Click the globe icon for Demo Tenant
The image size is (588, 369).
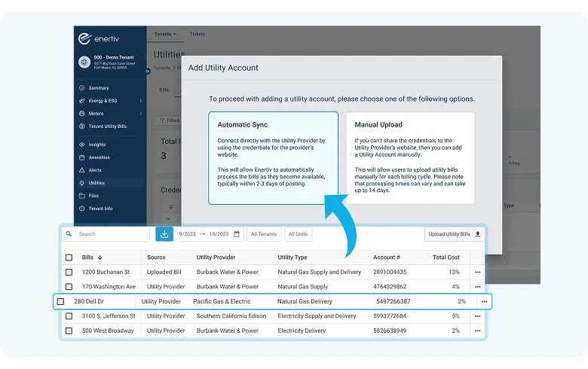(84, 62)
